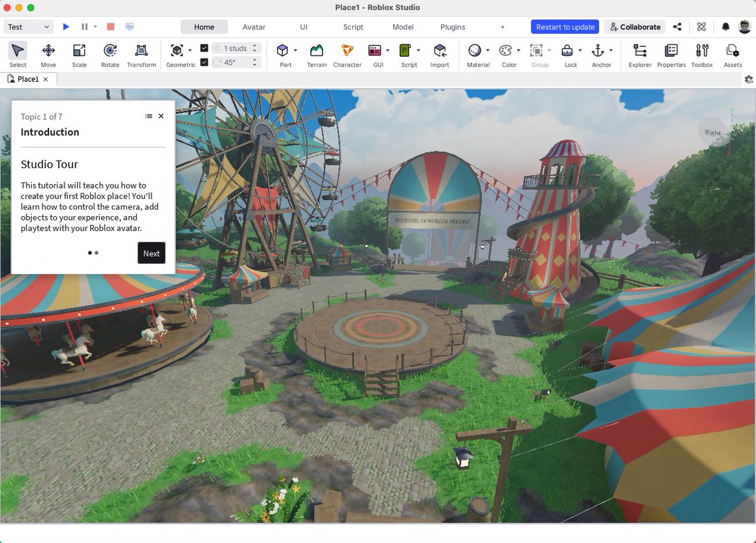Viewport: 756px width, 543px height.
Task: Expand the Geometric mode dropdown arrow
Action: point(190,50)
